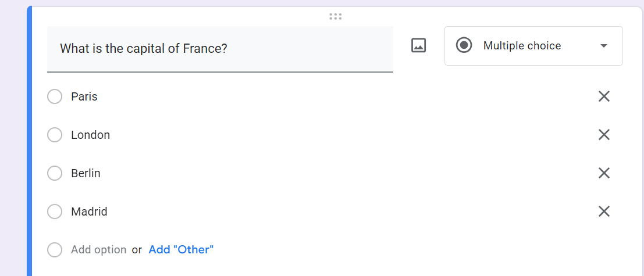The image size is (644, 276).
Task: Click the empty radio circle beside Add option
Action: coord(55,250)
